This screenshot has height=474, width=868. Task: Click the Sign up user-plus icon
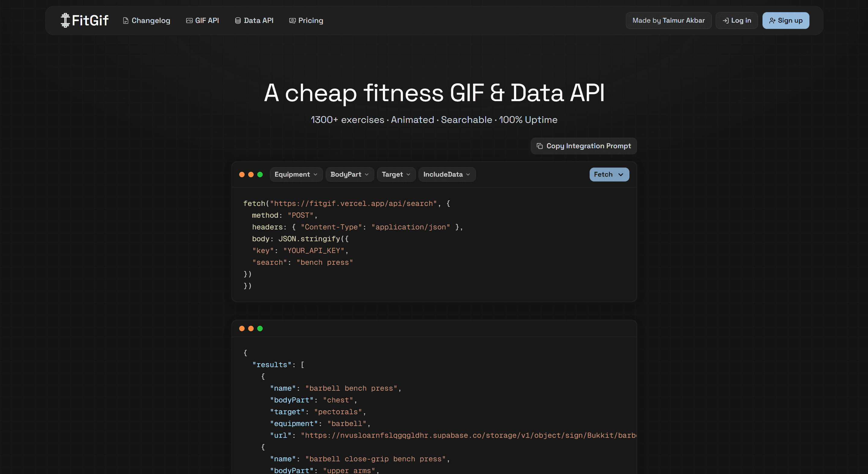[772, 21]
